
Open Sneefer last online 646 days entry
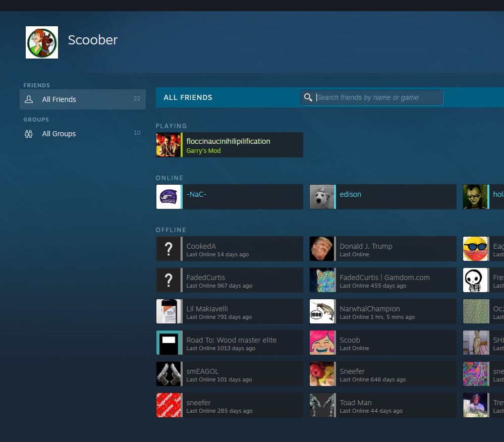pos(383,374)
